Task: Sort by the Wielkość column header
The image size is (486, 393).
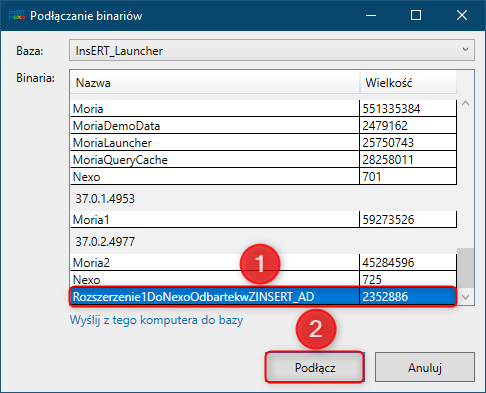Action: [408, 83]
